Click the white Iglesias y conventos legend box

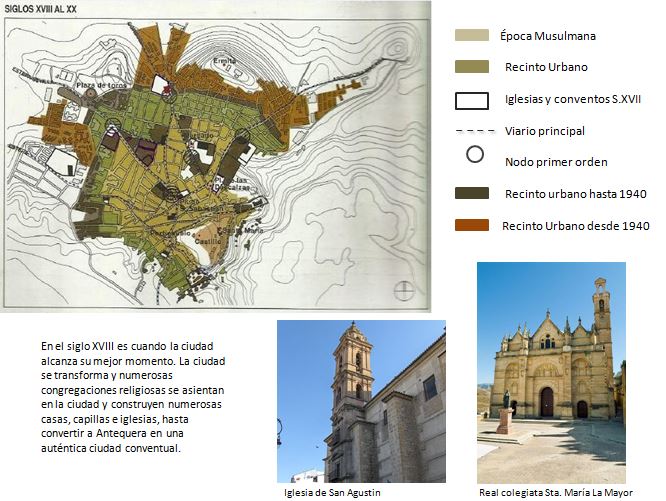tap(471, 100)
